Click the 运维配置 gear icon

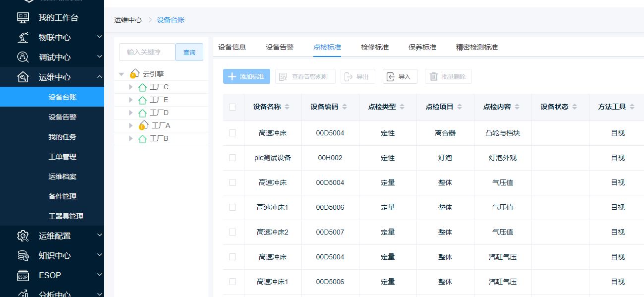[x=23, y=236]
